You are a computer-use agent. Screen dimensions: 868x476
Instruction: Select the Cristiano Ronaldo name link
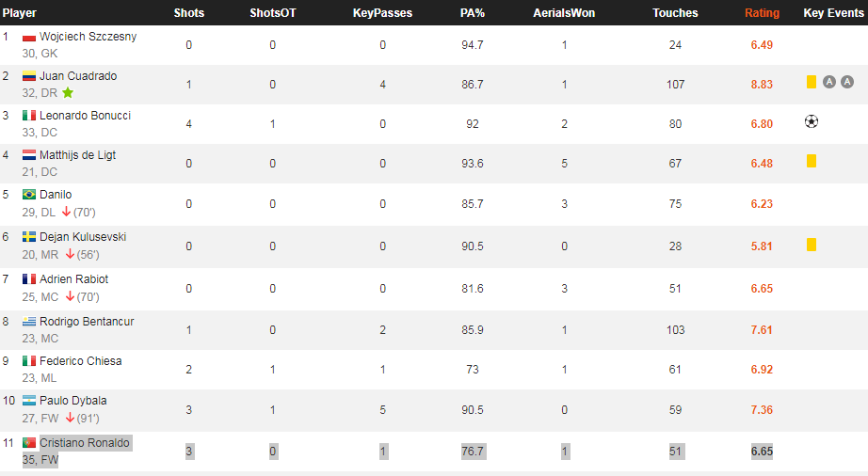coord(85,443)
